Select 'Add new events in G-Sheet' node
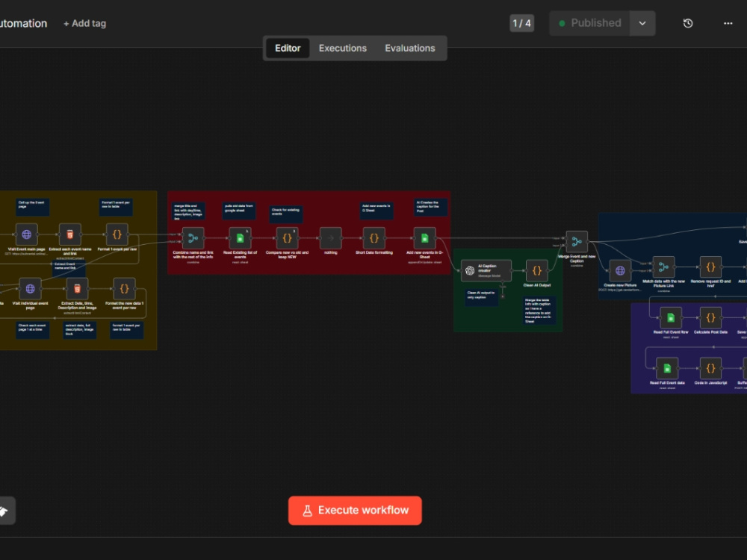 pyautogui.click(x=424, y=238)
